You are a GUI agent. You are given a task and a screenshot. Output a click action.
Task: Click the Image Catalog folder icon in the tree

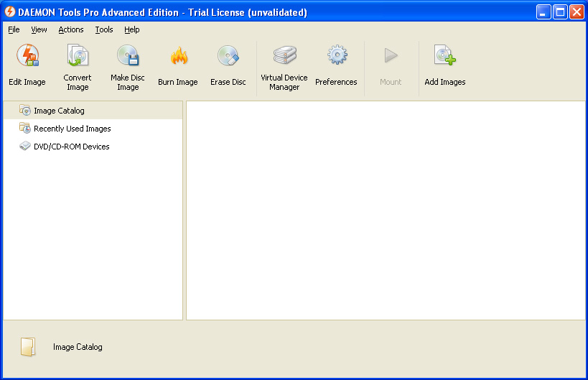pos(25,111)
